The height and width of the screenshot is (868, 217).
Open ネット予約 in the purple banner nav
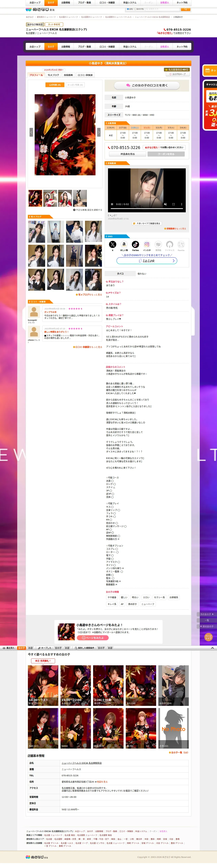click(x=182, y=46)
